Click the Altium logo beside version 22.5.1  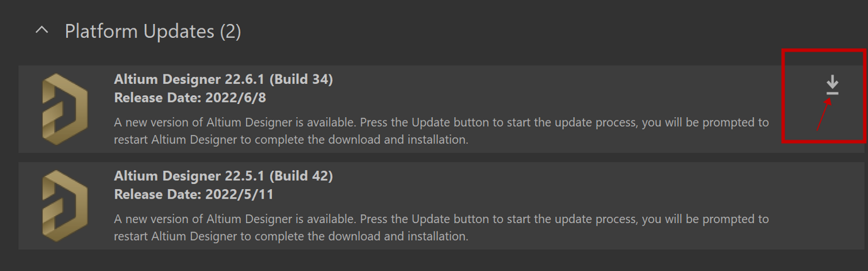pos(65,205)
